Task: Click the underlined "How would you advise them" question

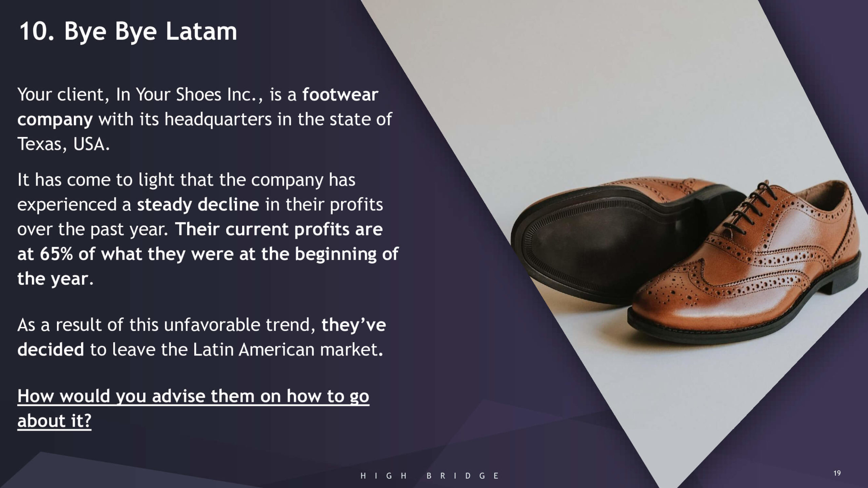Action: (x=193, y=396)
